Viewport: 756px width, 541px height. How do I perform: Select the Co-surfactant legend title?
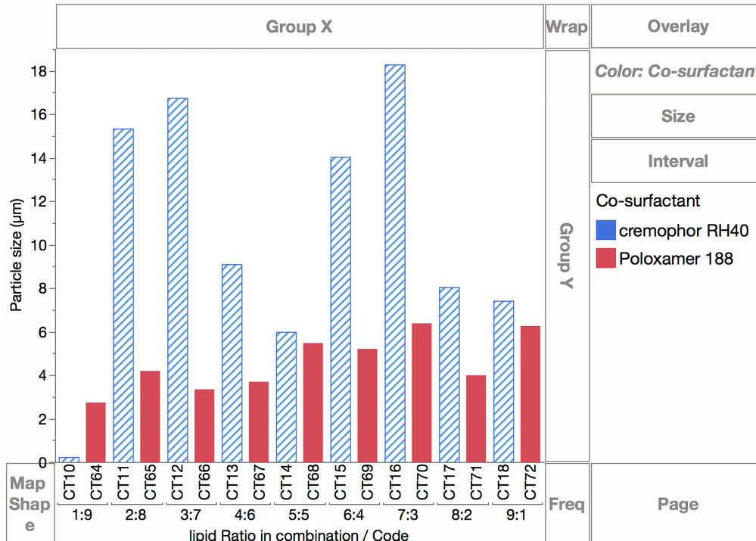pyautogui.click(x=648, y=201)
